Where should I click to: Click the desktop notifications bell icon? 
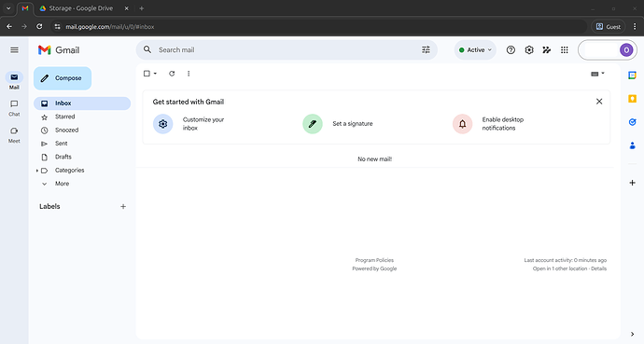(462, 124)
